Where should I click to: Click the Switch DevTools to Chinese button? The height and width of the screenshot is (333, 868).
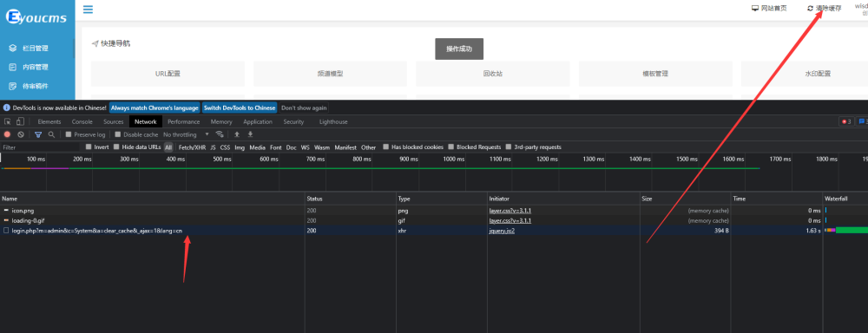tap(240, 108)
